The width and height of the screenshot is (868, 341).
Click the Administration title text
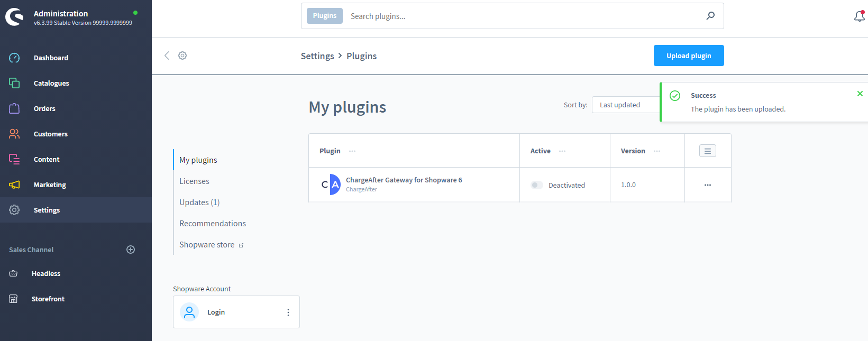pos(61,14)
